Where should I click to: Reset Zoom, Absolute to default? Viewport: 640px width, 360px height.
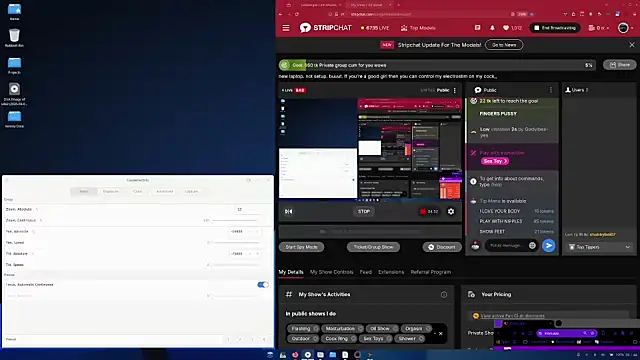(37, 209)
